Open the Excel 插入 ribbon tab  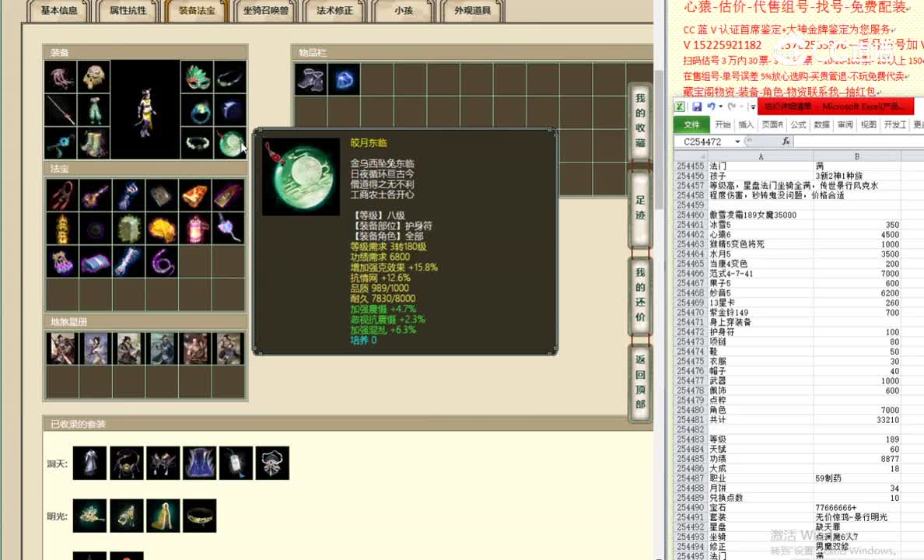(746, 124)
